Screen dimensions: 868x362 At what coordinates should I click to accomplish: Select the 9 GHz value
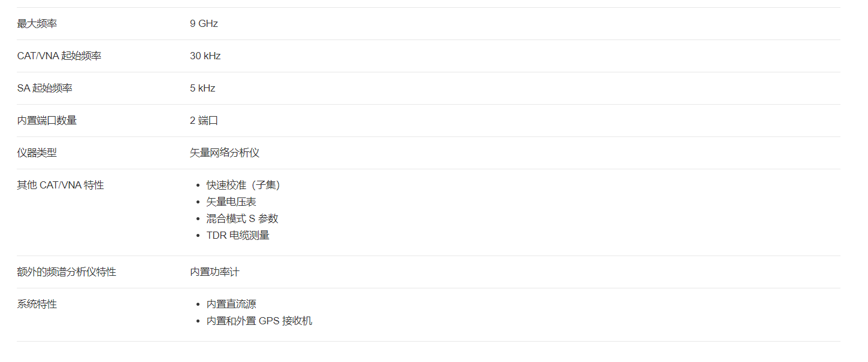click(204, 24)
